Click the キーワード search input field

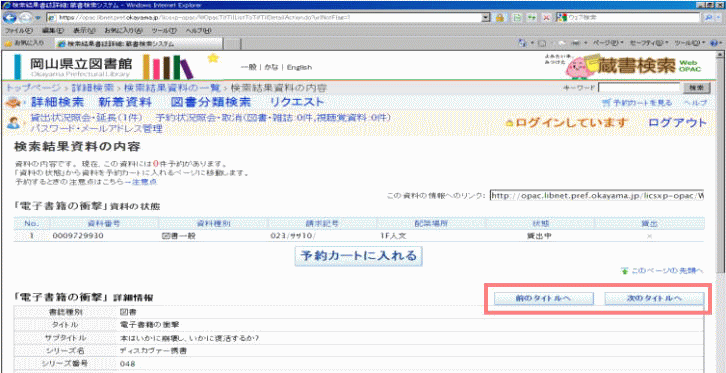[639, 88]
